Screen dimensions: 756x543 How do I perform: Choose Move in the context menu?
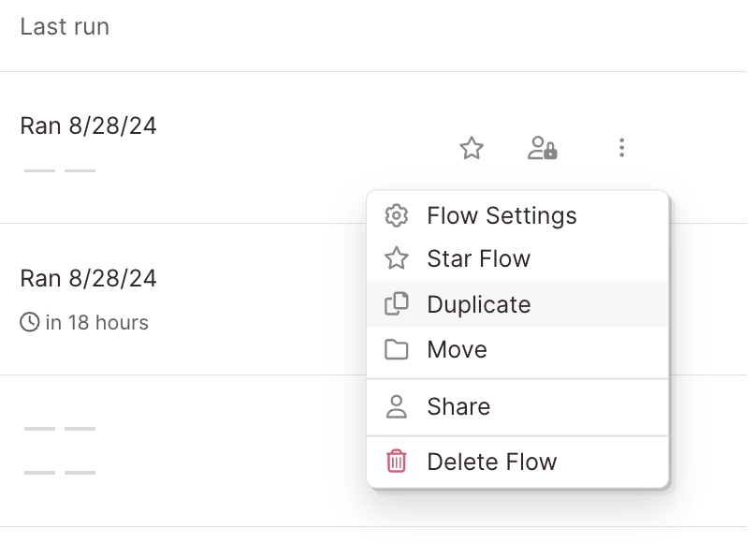tap(457, 350)
